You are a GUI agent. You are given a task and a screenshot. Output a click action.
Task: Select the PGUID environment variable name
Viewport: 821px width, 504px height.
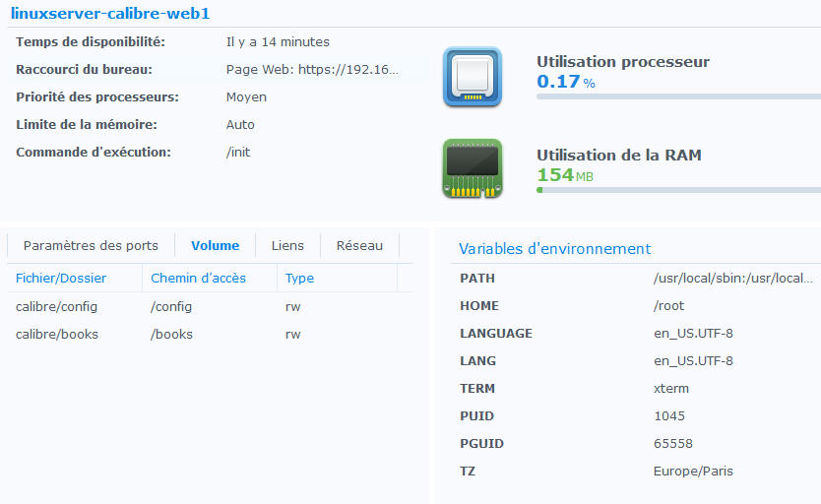tap(481, 444)
